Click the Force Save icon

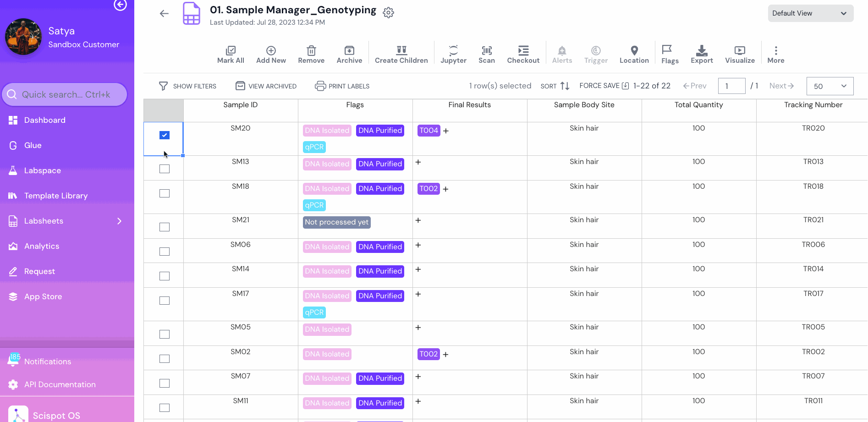(625, 86)
